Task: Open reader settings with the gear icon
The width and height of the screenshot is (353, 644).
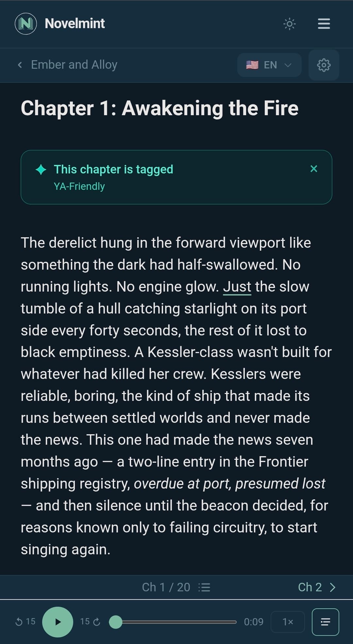Action: 323,65
